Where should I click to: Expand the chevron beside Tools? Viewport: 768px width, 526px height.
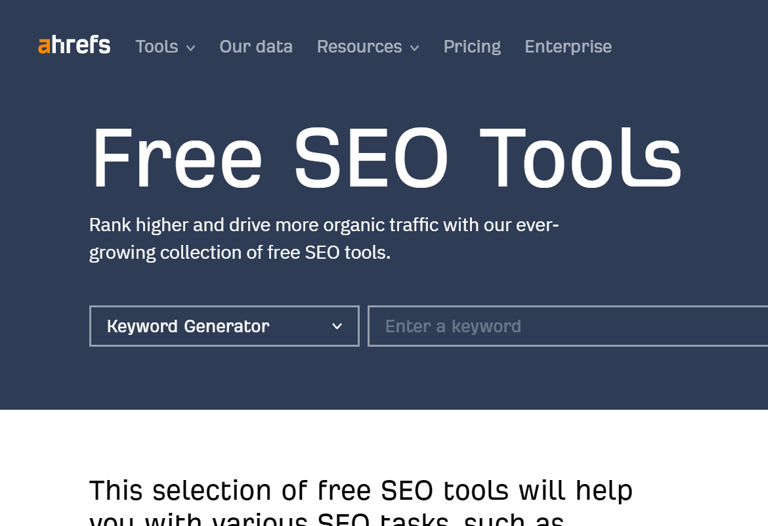click(191, 48)
